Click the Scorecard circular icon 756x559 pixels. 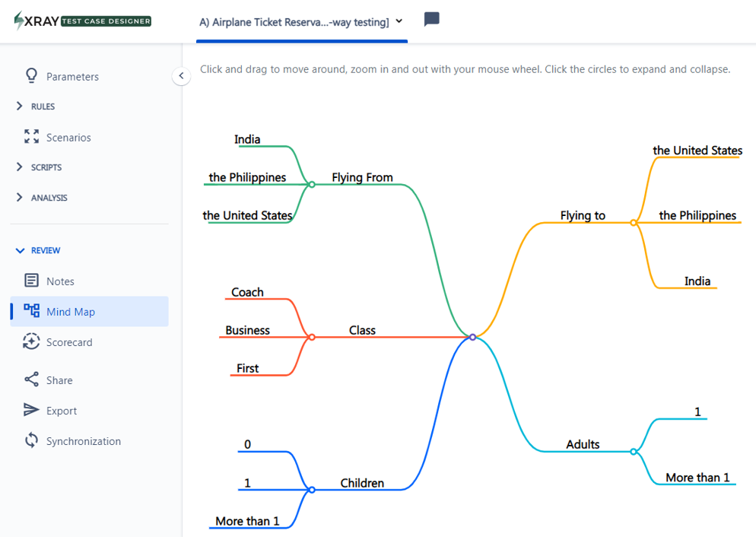point(31,341)
